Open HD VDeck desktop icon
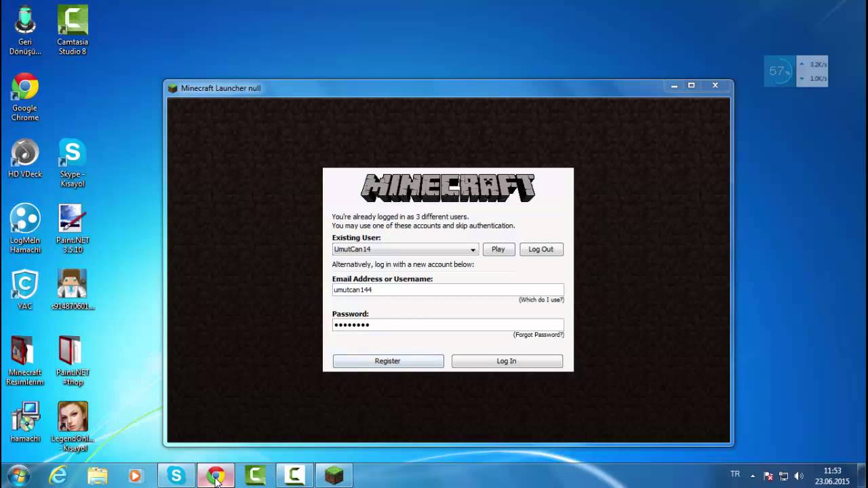868x488 pixels. coord(25,159)
